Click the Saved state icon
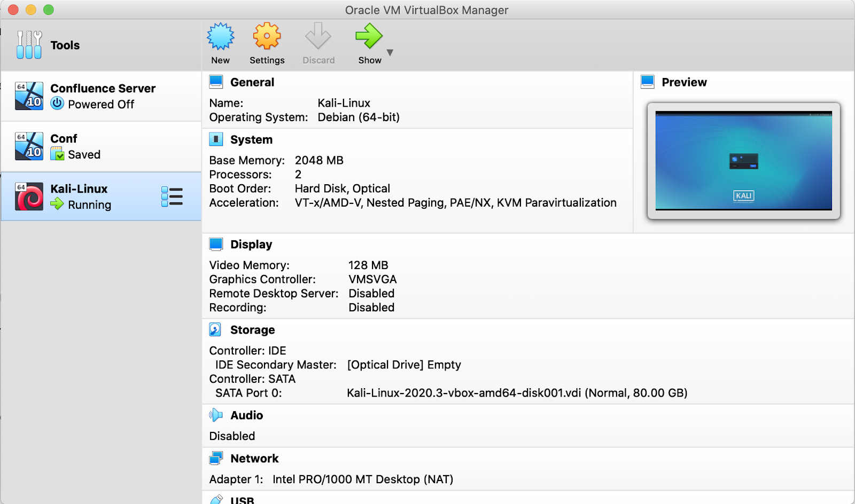 57,154
